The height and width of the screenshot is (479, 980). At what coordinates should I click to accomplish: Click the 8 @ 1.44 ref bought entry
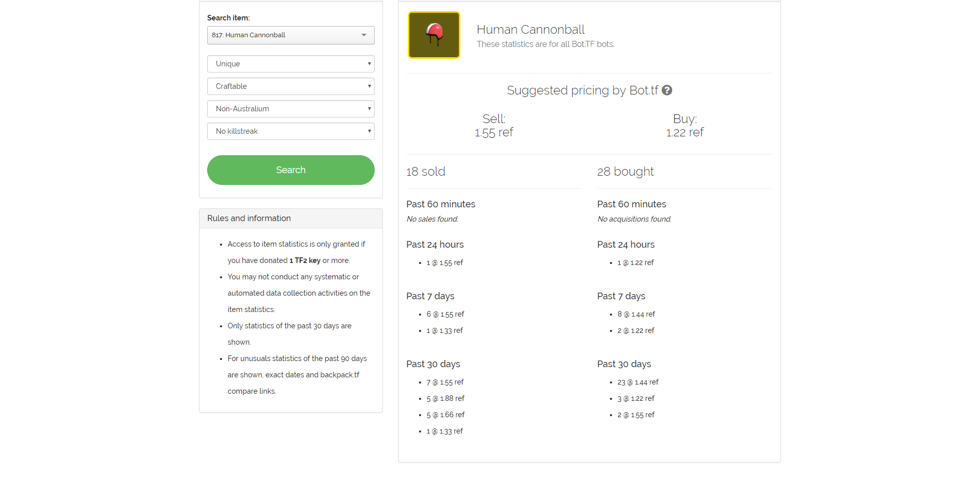coord(636,314)
